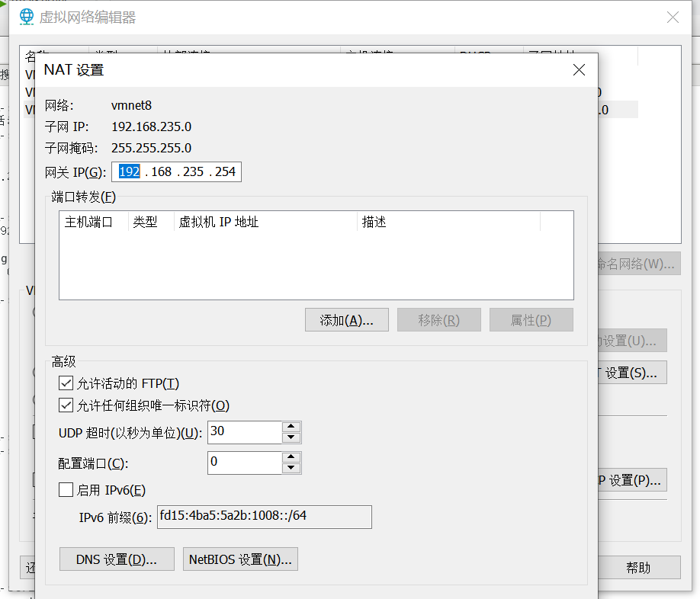The image size is (700, 599).
Task: Select first octet 192 of gateway IP
Action: point(130,171)
